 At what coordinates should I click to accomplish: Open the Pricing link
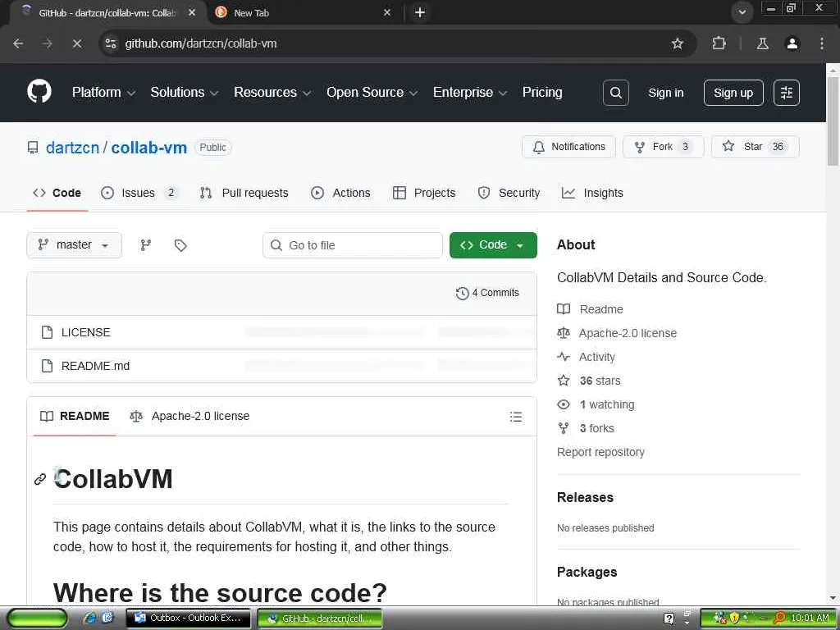click(x=542, y=92)
